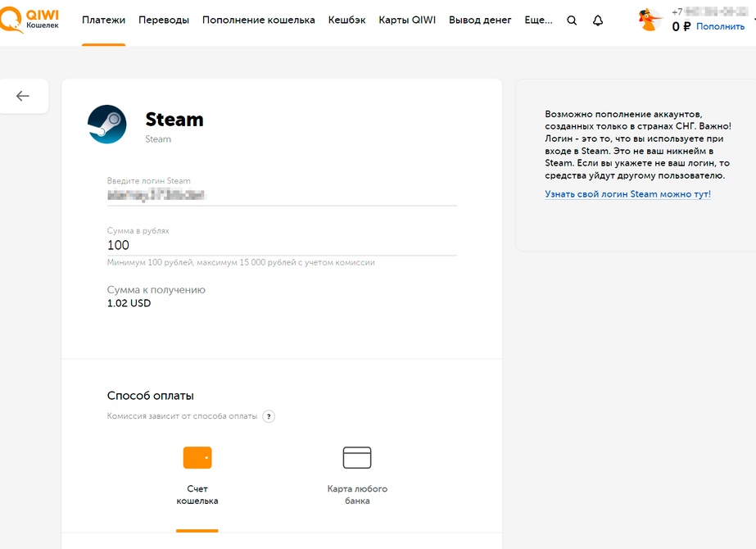Open link Узнать свой логин Steam можно тут!

[x=627, y=194]
